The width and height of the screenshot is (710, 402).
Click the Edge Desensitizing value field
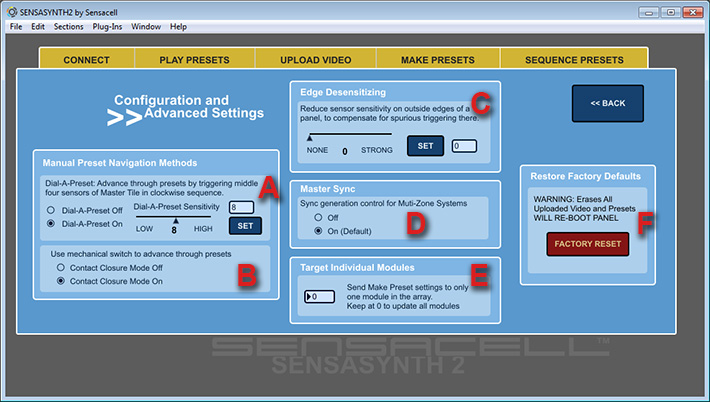464,146
